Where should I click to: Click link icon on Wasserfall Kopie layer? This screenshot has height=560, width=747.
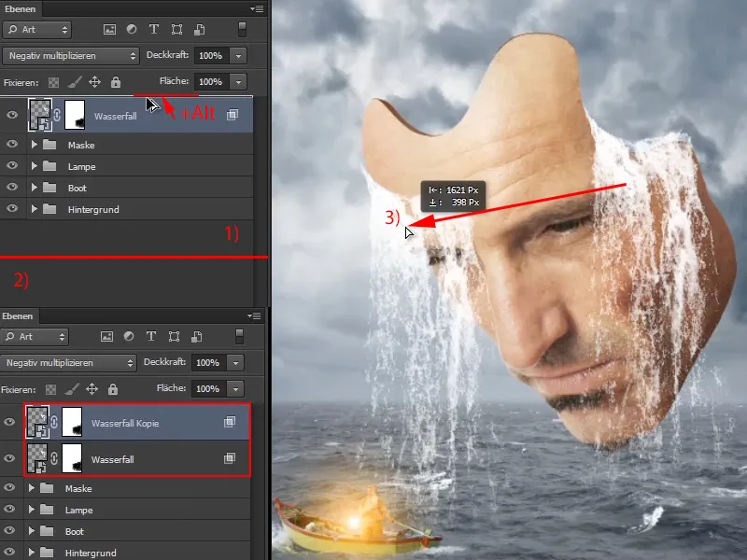(54, 422)
